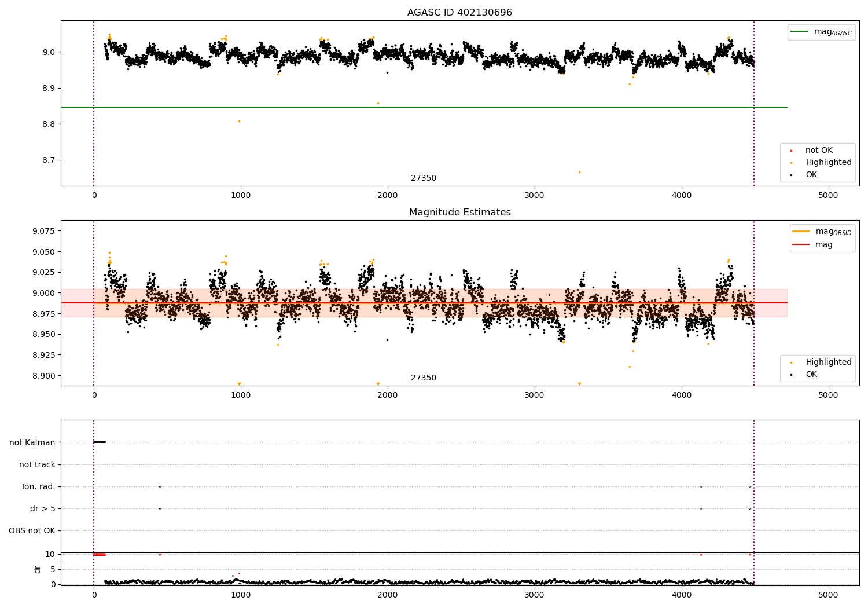
Task: Click the outlier point near 8.67 in top plot
Action: 579,172
